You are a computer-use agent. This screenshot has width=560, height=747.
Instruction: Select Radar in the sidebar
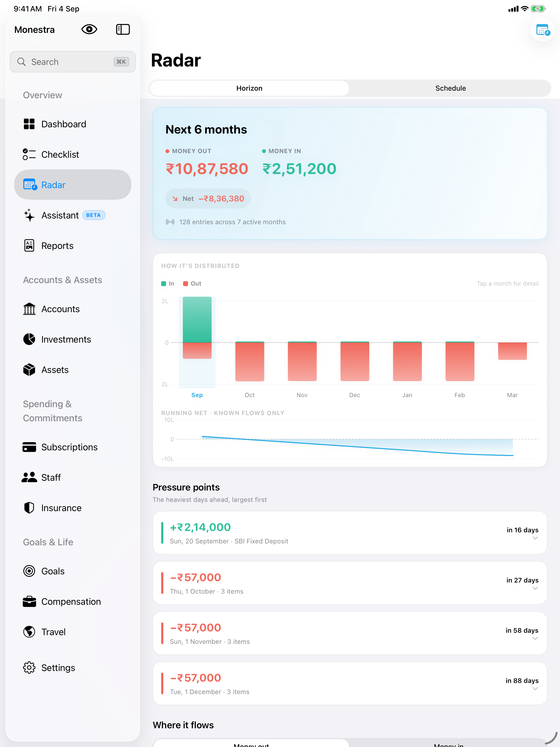(x=72, y=185)
